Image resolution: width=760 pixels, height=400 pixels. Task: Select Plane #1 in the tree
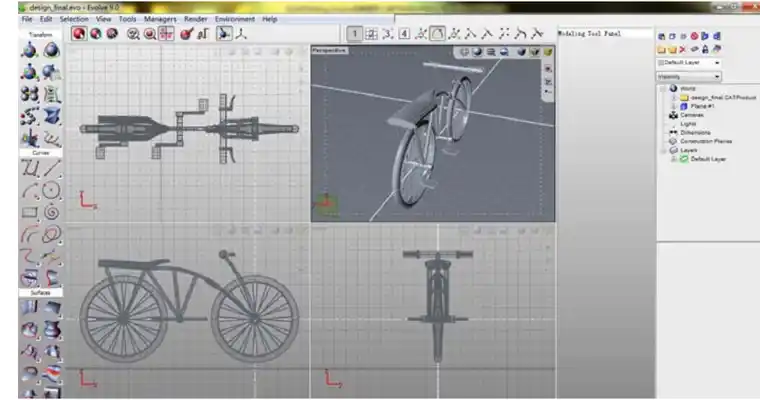coord(702,106)
